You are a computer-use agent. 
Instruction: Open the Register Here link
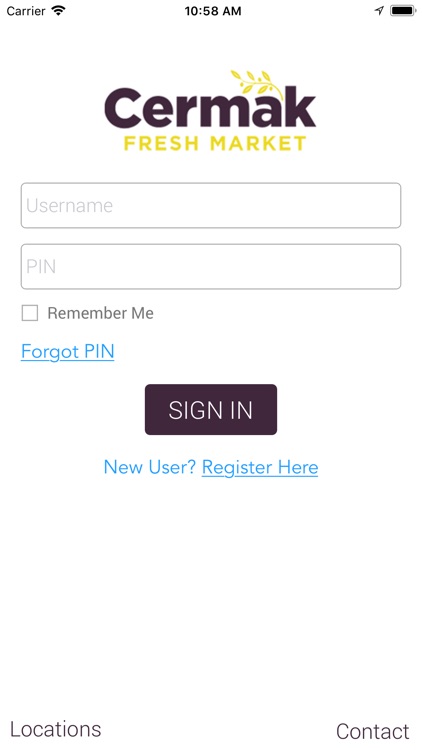(x=260, y=467)
